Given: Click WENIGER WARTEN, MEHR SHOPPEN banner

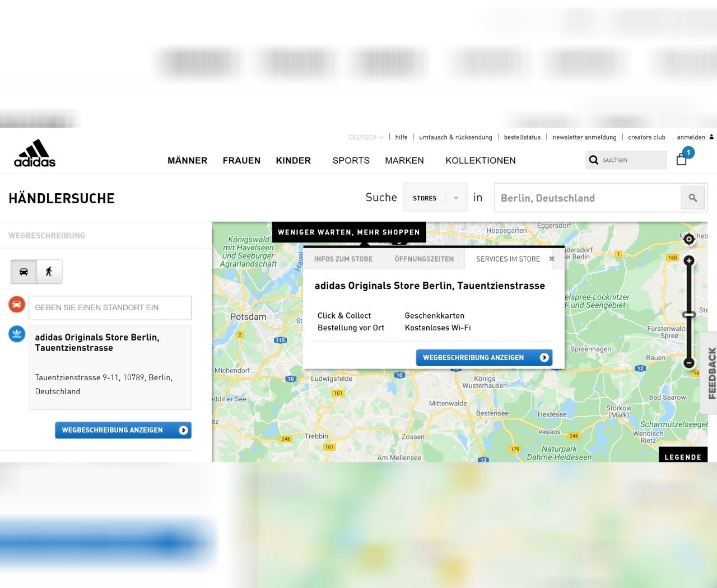Looking at the screenshot, I should pyautogui.click(x=349, y=232).
